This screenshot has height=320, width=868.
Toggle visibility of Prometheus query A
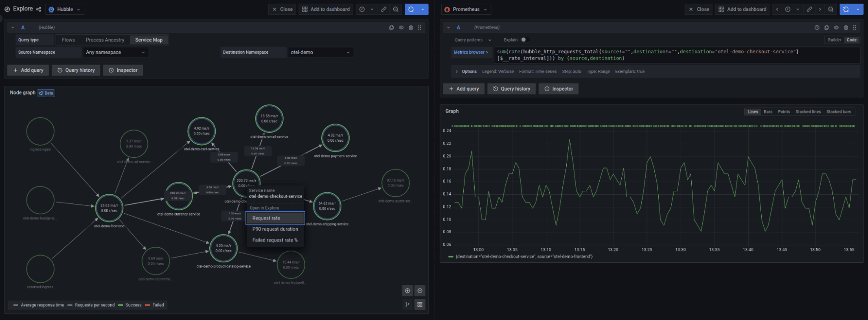pos(836,27)
